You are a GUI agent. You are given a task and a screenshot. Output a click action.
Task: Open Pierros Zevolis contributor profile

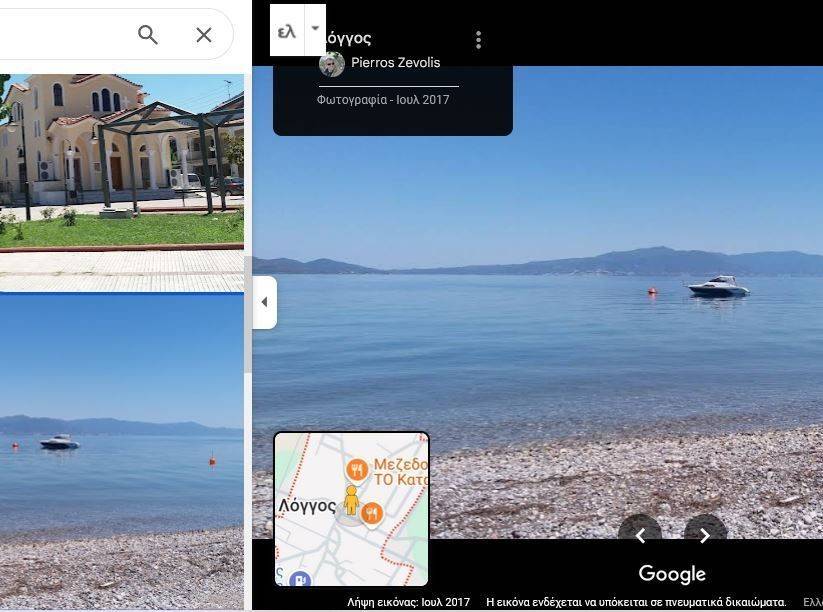(395, 63)
